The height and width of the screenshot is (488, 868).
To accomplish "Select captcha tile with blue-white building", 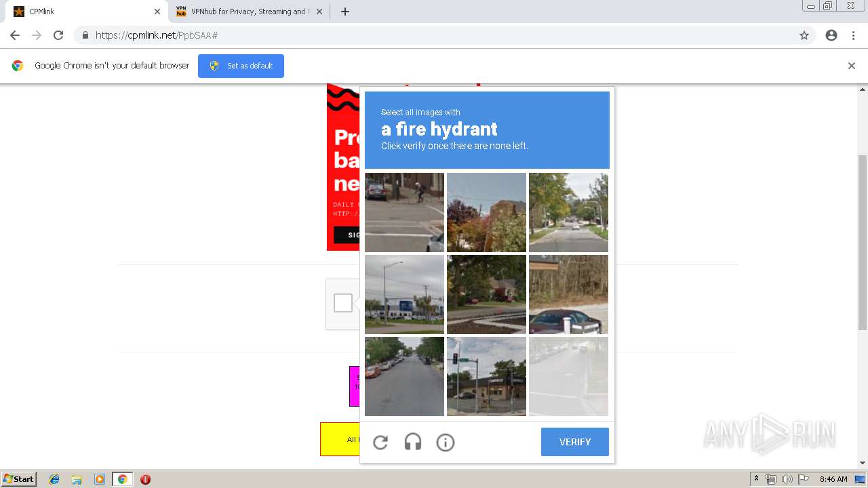I will [404, 294].
